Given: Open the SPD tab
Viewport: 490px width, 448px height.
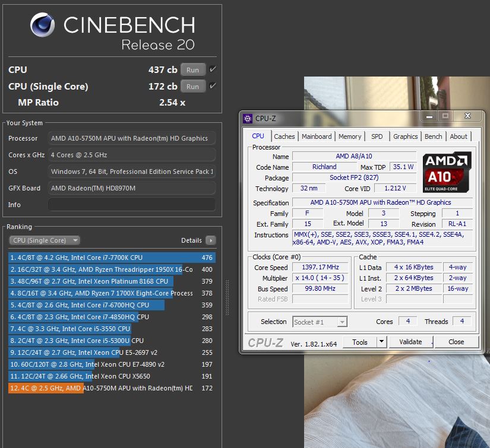Looking at the screenshot, I should point(377,136).
